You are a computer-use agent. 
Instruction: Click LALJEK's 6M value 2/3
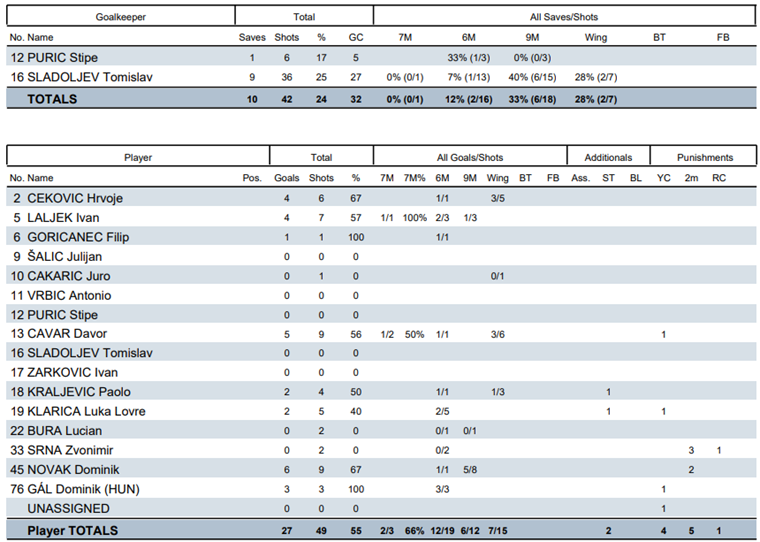[442, 218]
